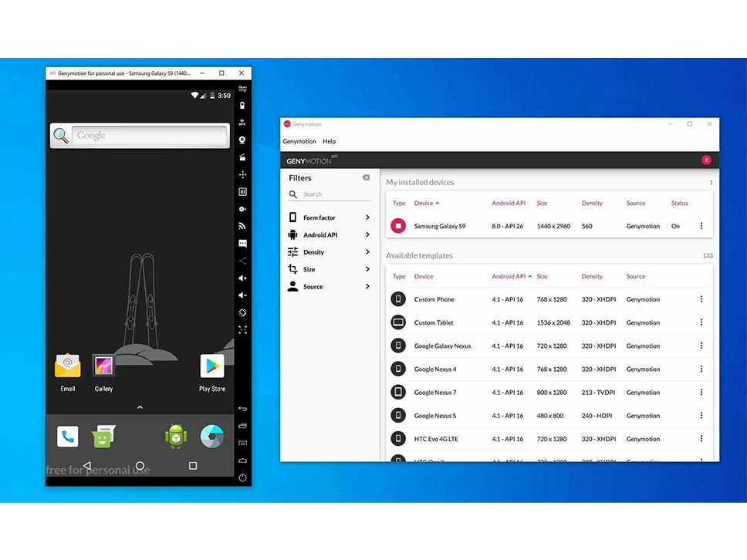
Task: Click volume up in emulator toolbar
Action: click(x=242, y=278)
